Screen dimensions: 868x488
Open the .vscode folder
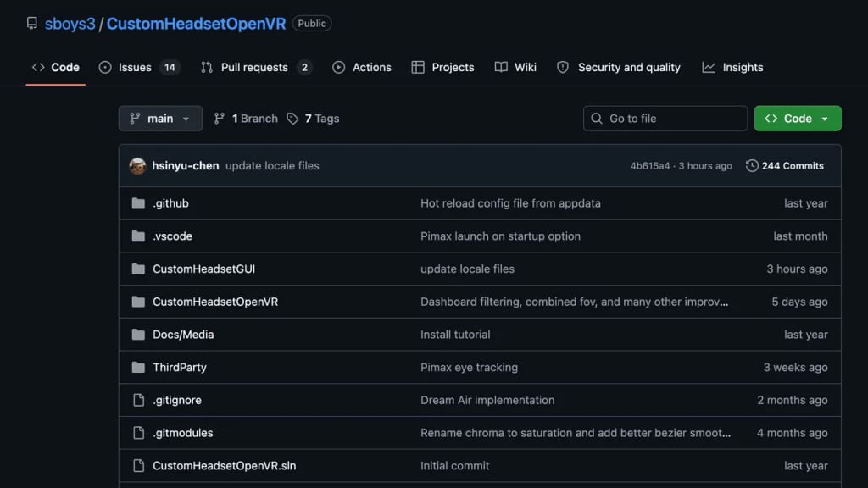coord(172,236)
